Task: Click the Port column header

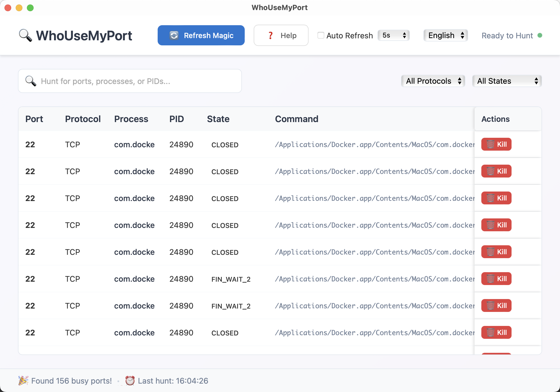Action: pyautogui.click(x=34, y=119)
